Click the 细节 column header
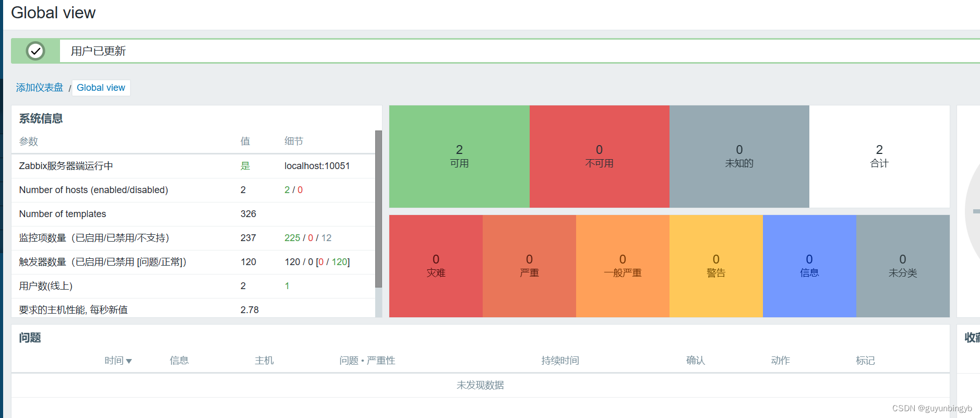This screenshot has height=418, width=980. pyautogui.click(x=294, y=141)
